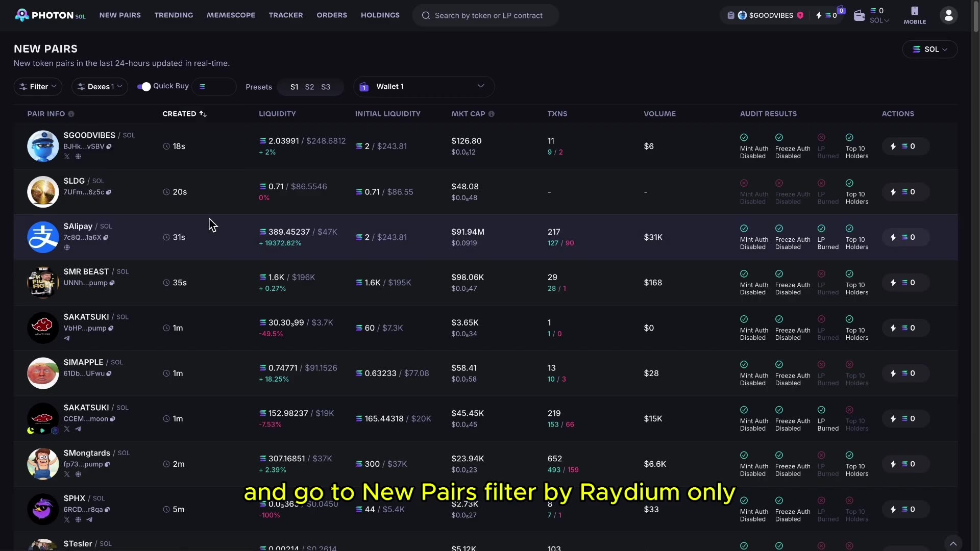The height and width of the screenshot is (551, 980).
Task: Click the Photon SOL logo
Action: click(x=50, y=15)
